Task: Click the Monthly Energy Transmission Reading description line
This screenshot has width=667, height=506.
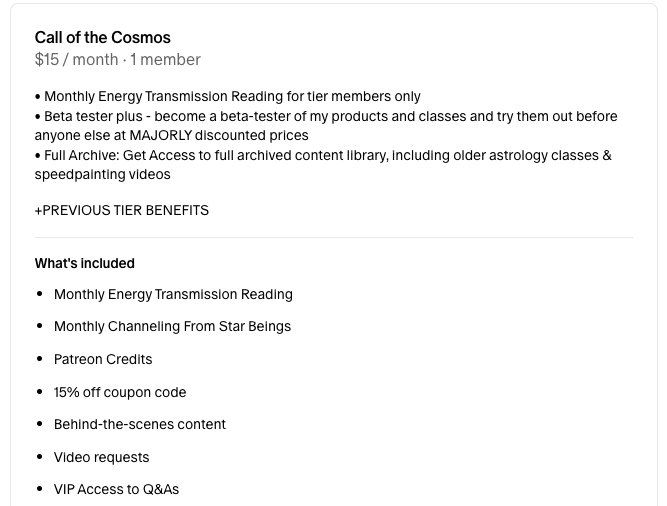Action: click(228, 96)
